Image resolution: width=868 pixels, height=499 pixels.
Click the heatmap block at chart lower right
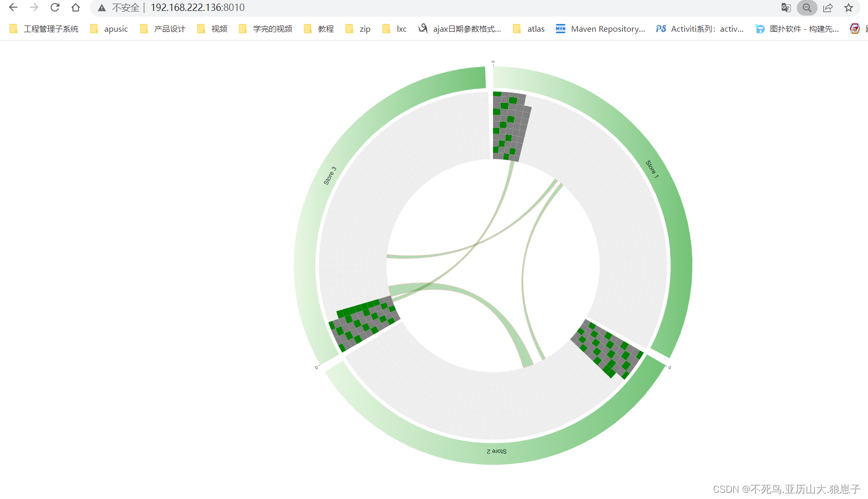click(x=607, y=349)
